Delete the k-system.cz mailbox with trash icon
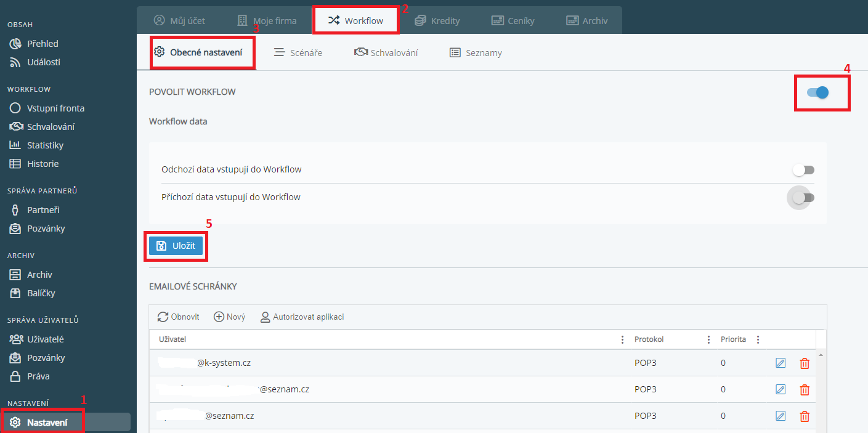The height and width of the screenshot is (433, 868). [805, 363]
